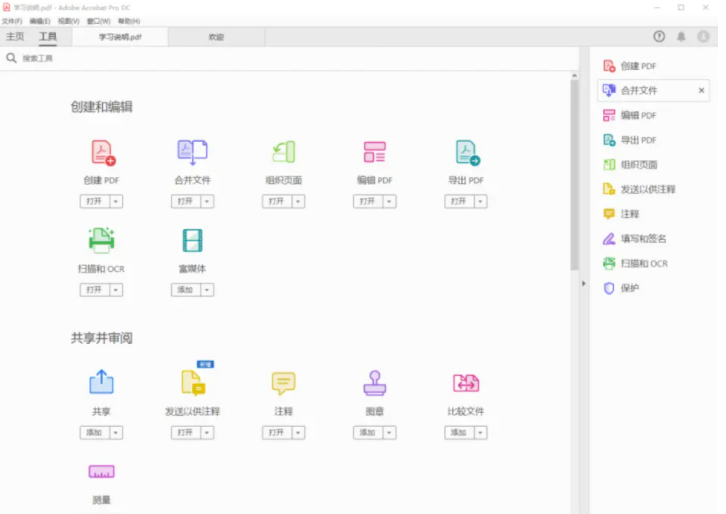This screenshot has width=726, height=514.
Task: Click the 编辑 PDF tool icon in main area
Action: [375, 152]
